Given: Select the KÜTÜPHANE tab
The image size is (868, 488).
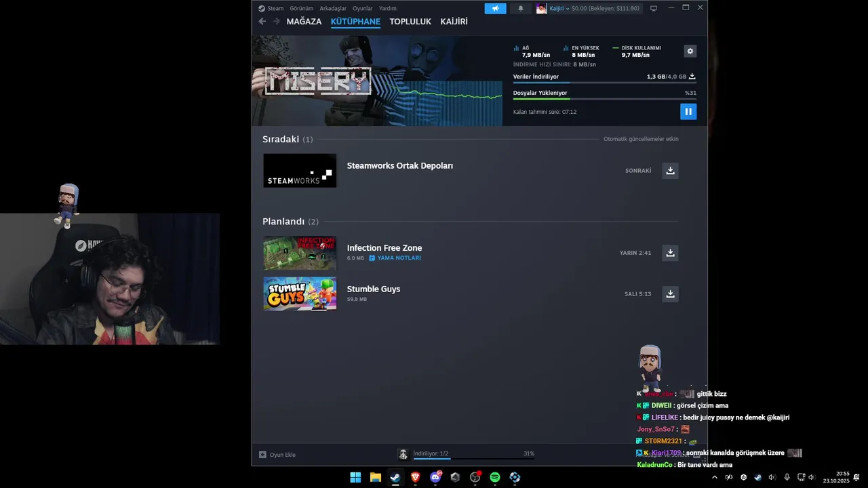Looking at the screenshot, I should [355, 22].
